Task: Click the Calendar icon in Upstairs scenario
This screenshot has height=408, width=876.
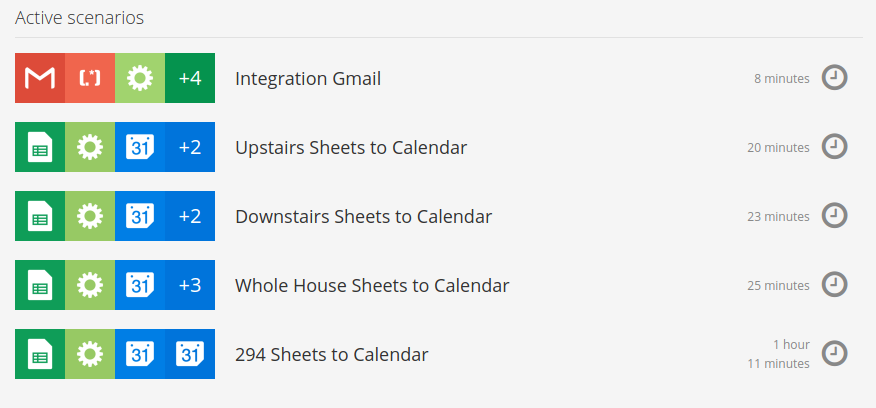Action: [140, 147]
